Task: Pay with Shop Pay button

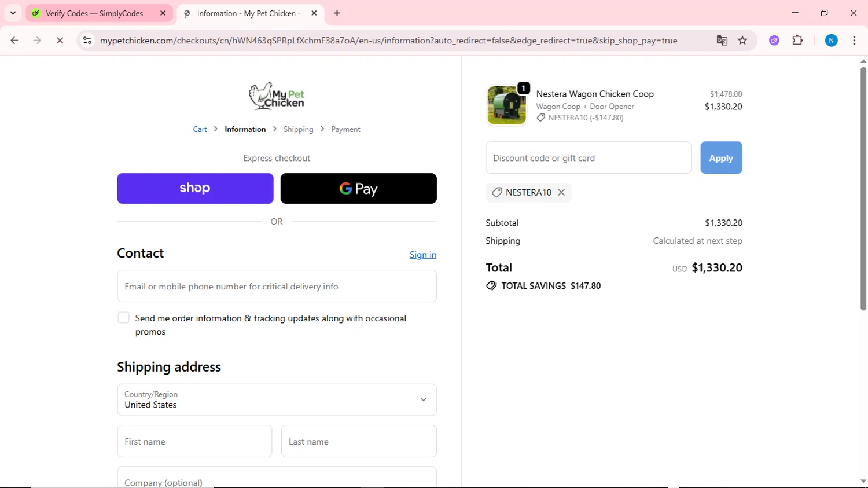Action: pos(195,188)
